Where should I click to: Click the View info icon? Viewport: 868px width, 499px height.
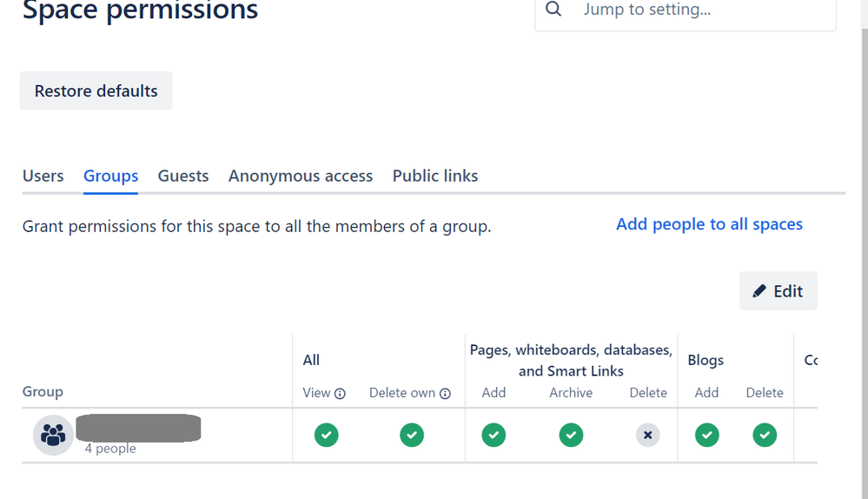click(x=340, y=394)
